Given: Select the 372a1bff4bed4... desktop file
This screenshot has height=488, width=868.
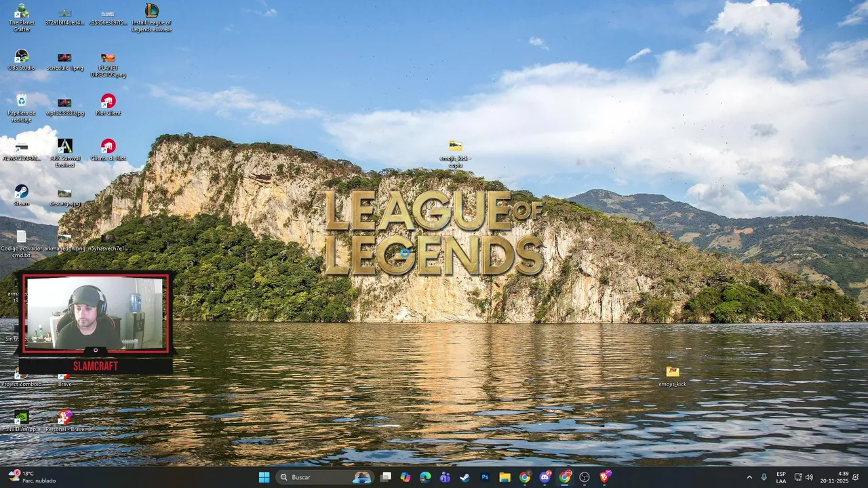Looking at the screenshot, I should (x=64, y=18).
